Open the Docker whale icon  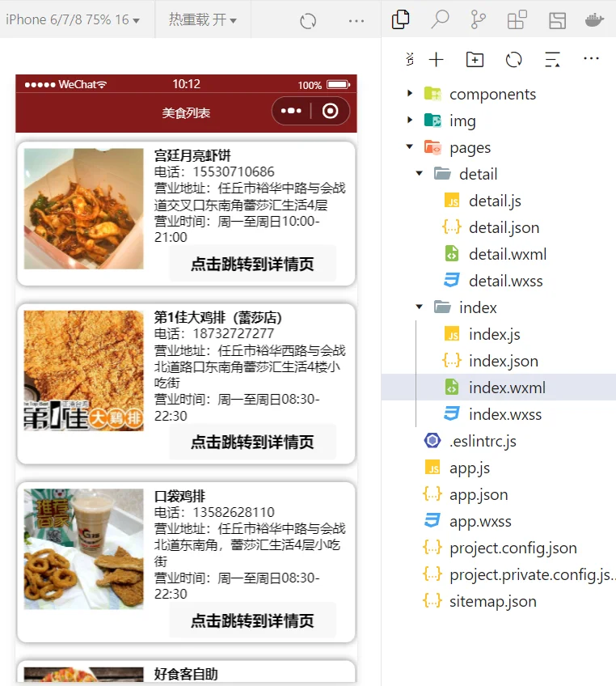595,19
